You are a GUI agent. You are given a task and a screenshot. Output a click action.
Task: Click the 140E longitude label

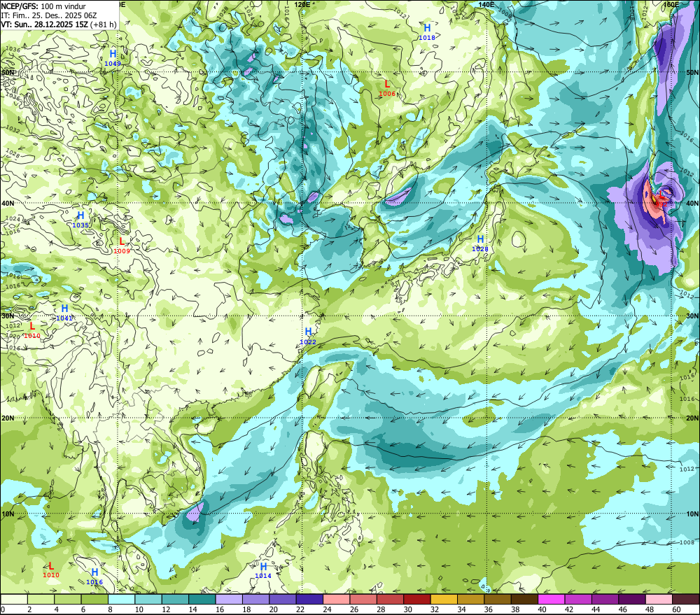tap(486, 4)
